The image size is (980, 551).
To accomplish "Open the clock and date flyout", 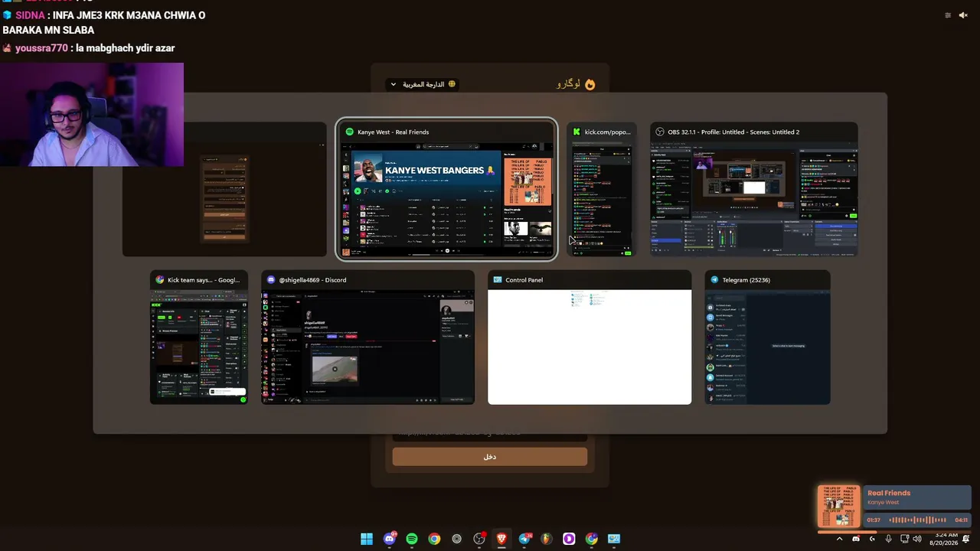I will point(944,539).
